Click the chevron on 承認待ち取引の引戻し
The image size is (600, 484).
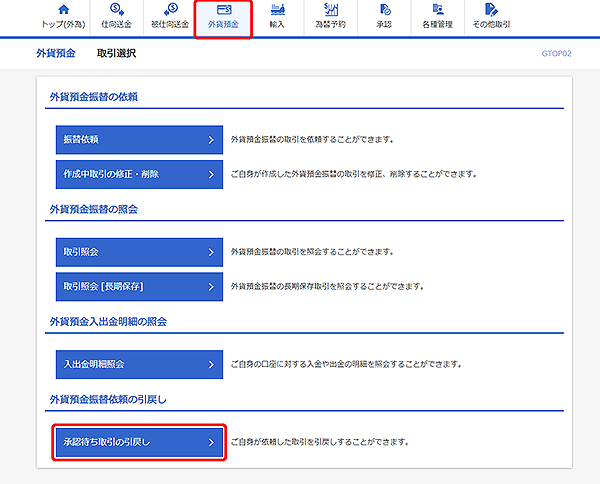click(211, 442)
